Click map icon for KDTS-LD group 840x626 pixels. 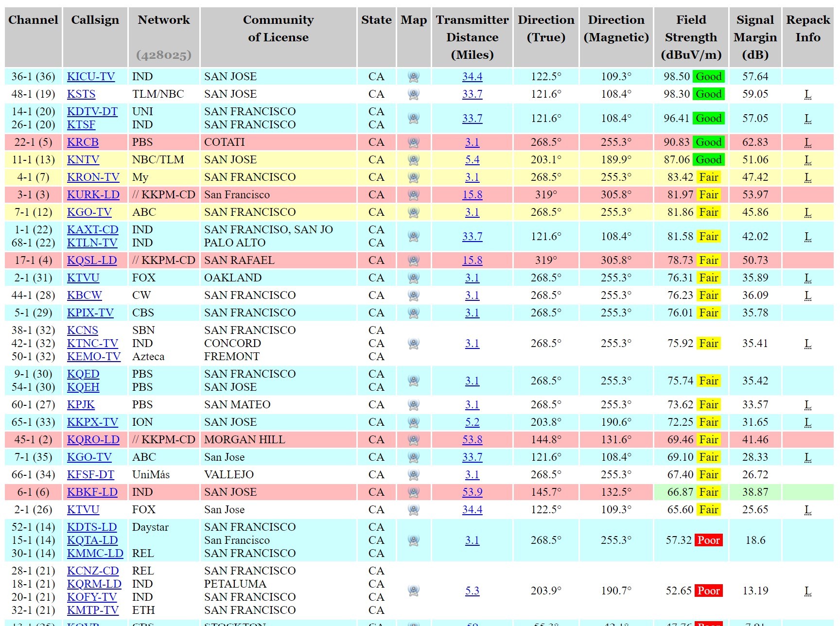pyautogui.click(x=414, y=540)
